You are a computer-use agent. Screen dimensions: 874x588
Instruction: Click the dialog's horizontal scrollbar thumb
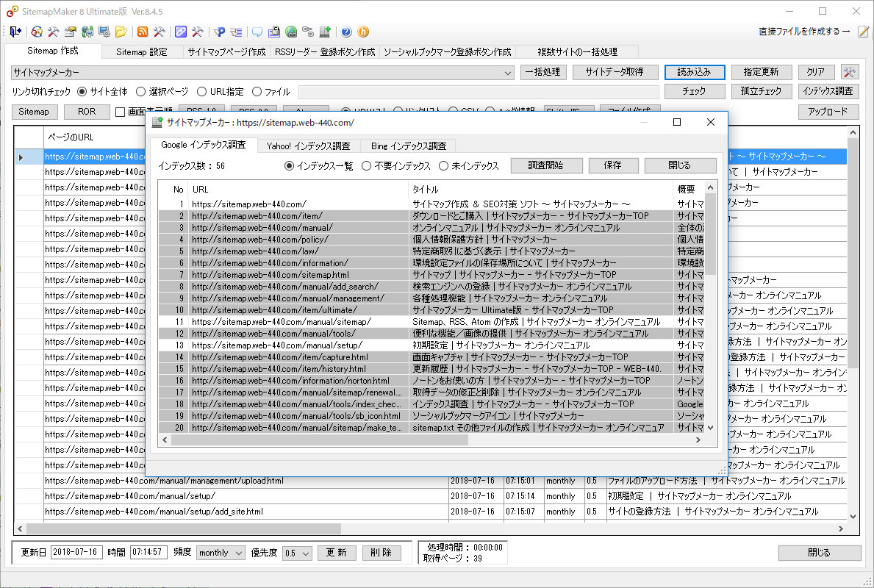click(320, 440)
